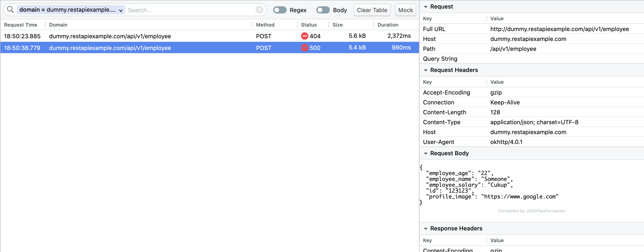Open the domain filter dropdown
This screenshot has height=252, width=644.
[121, 10]
